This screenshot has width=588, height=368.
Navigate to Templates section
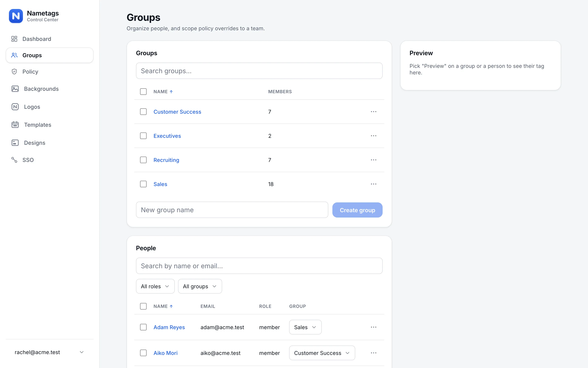(50, 125)
